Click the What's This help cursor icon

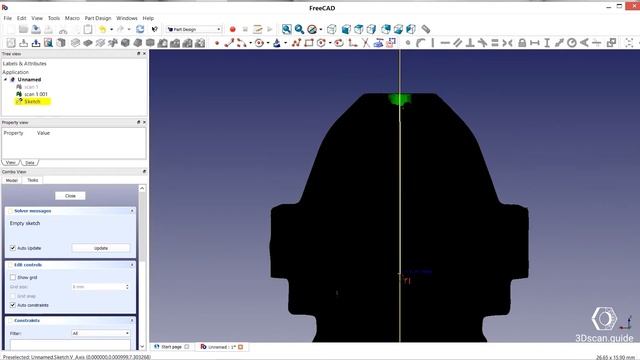pos(154,29)
